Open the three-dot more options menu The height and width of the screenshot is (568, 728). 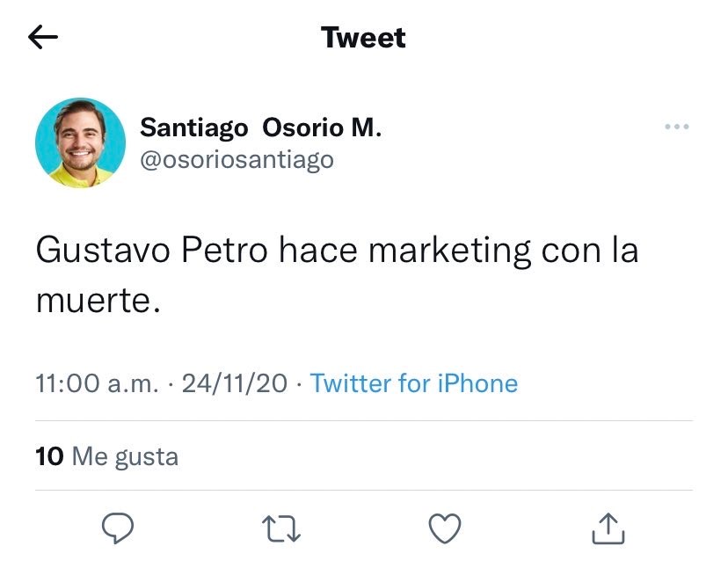(x=676, y=127)
